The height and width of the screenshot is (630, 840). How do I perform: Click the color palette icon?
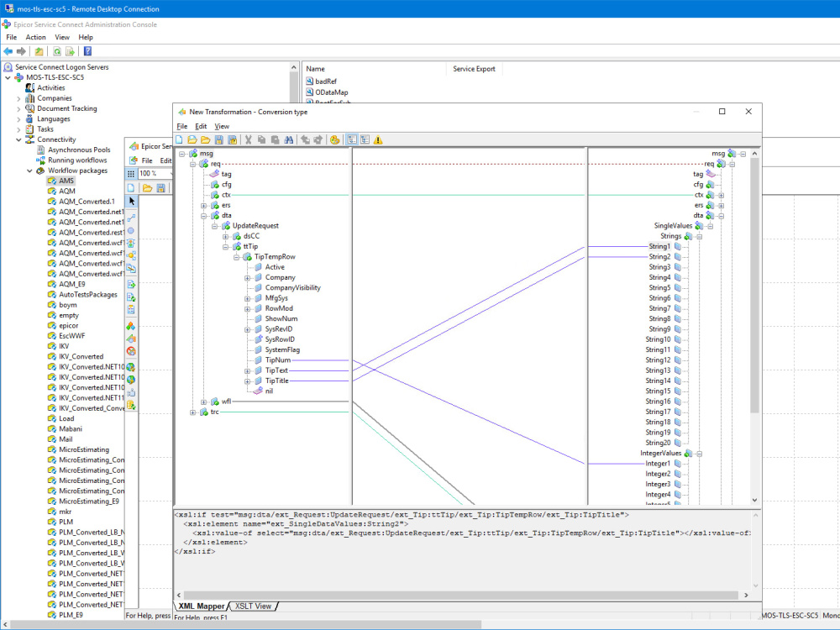pyautogui.click(x=335, y=139)
